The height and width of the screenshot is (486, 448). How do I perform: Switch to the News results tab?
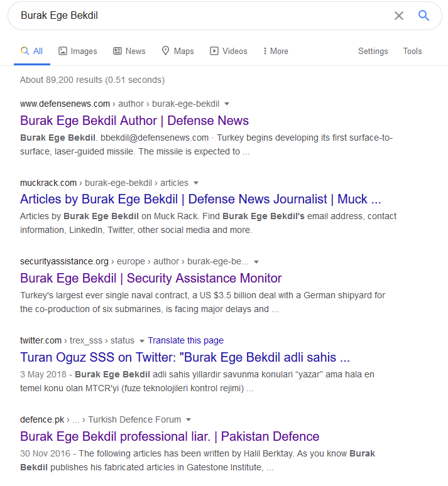click(129, 51)
